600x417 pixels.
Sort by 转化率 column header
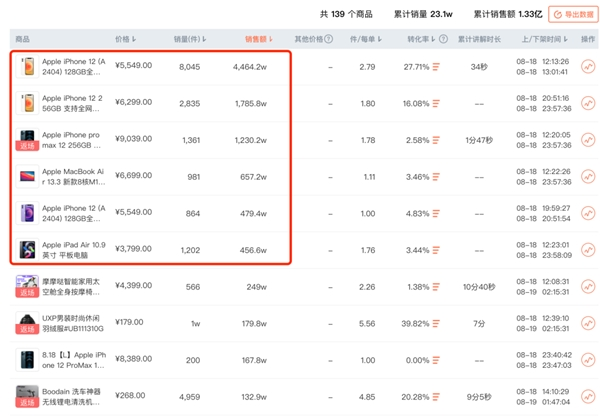pos(421,39)
